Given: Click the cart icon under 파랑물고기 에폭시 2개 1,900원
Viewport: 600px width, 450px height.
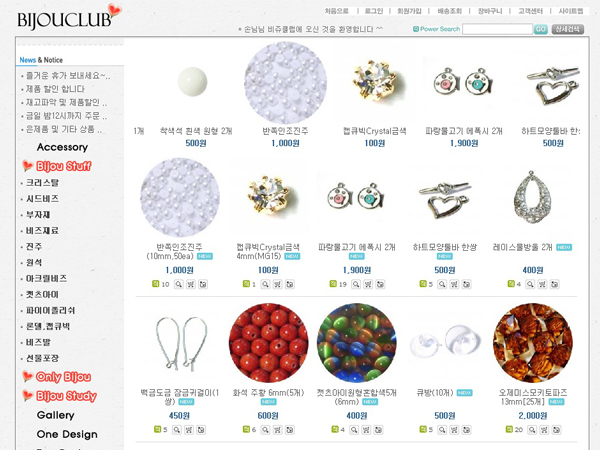Looking at the screenshot, I should coord(368,284).
